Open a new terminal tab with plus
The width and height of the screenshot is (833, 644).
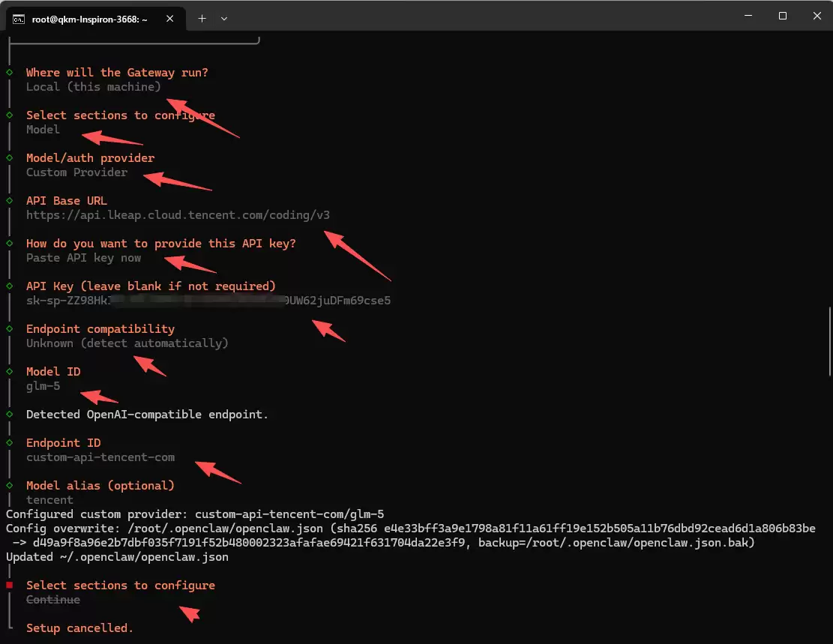click(202, 19)
